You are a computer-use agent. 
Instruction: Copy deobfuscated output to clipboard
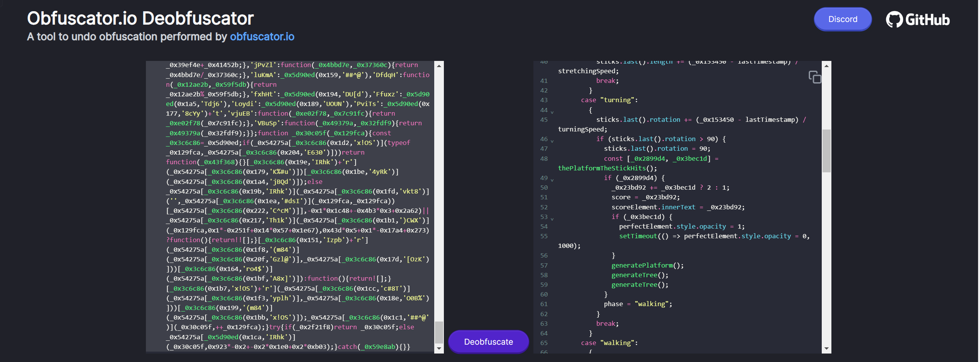click(x=815, y=77)
